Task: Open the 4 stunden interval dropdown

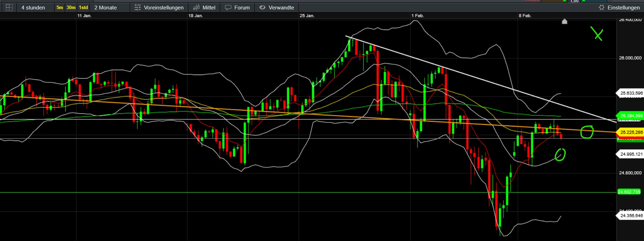Action: 33,7
